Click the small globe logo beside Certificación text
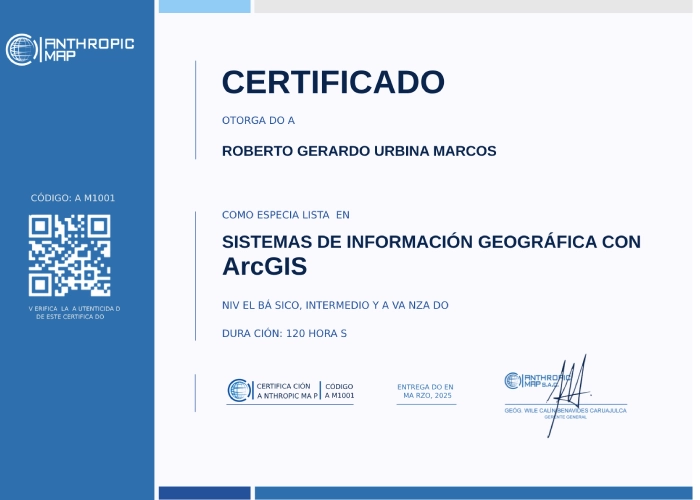Image resolution: width=700 pixels, height=500 pixels. 239,391
